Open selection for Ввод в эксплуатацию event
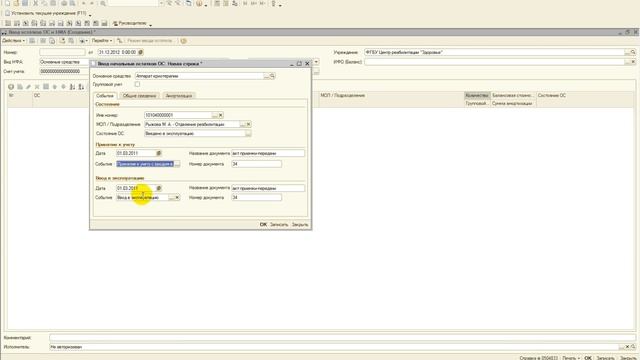The height and width of the screenshot is (360, 640). pyautogui.click(x=171, y=198)
